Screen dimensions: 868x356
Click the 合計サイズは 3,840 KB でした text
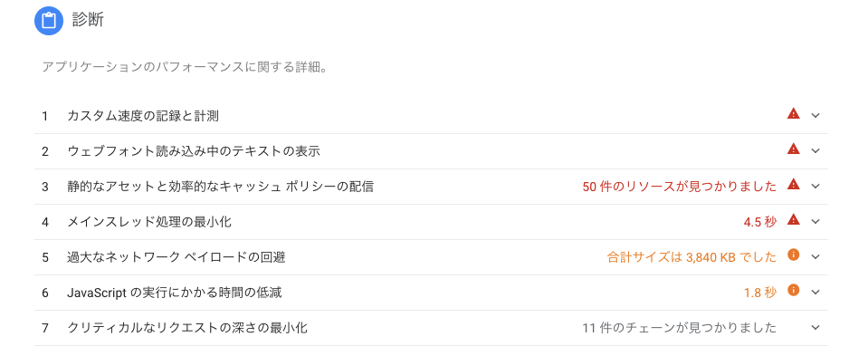click(692, 257)
